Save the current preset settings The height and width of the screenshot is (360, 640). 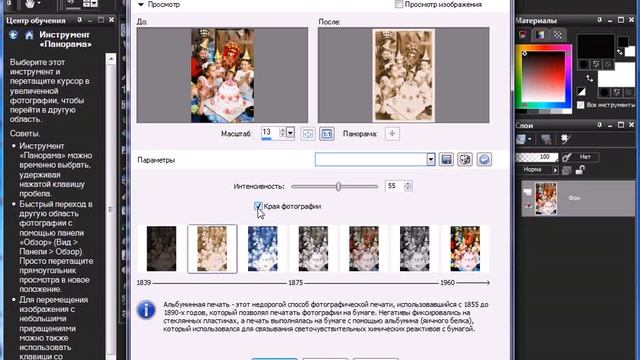446,160
